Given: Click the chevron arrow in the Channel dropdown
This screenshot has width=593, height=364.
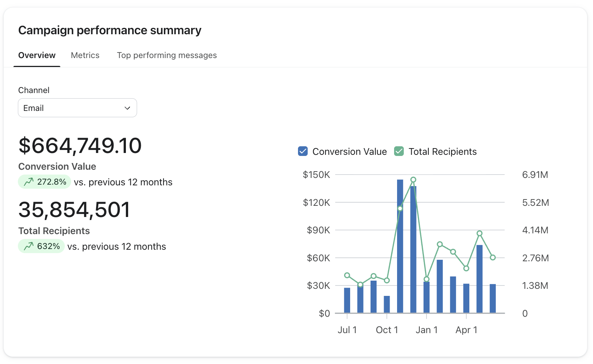Looking at the screenshot, I should click(x=127, y=108).
